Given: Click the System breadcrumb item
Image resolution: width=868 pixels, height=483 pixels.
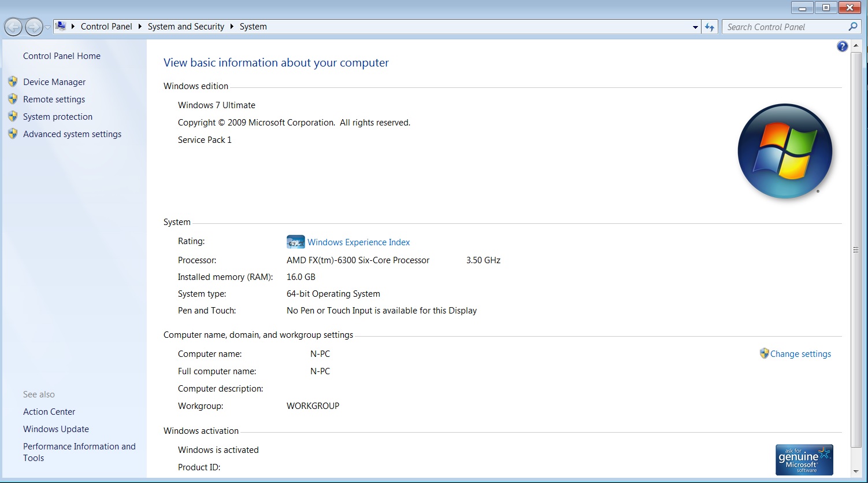Looking at the screenshot, I should (x=253, y=27).
